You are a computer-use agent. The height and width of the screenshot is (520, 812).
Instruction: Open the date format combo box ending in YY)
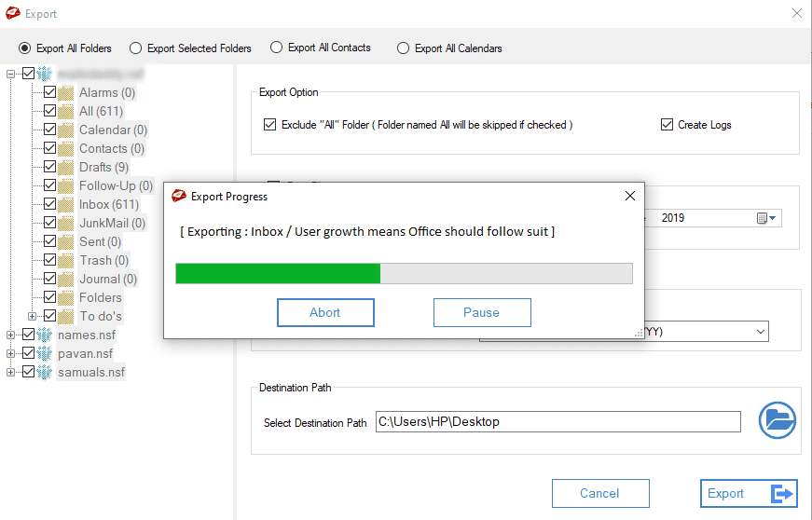(x=624, y=332)
